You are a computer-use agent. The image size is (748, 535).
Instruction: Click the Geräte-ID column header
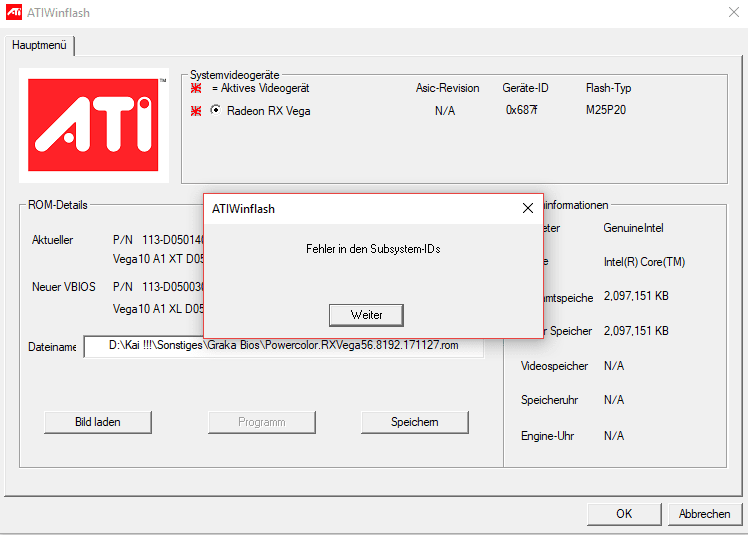pyautogui.click(x=525, y=88)
